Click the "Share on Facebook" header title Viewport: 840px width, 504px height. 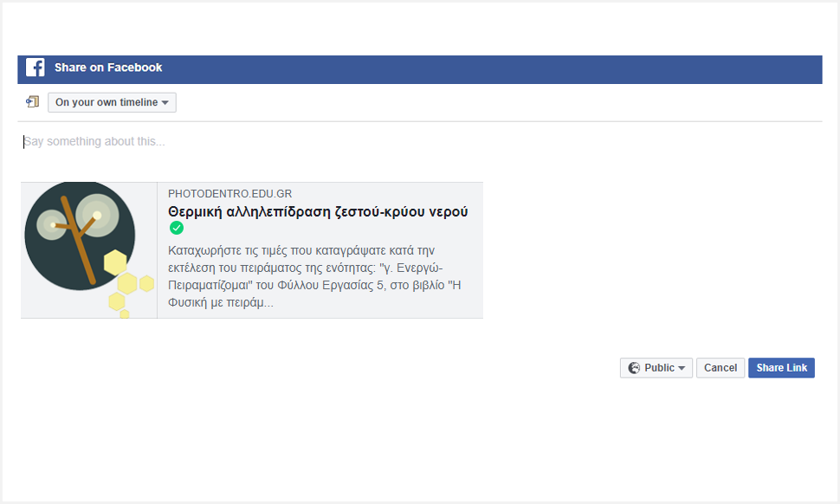point(108,68)
